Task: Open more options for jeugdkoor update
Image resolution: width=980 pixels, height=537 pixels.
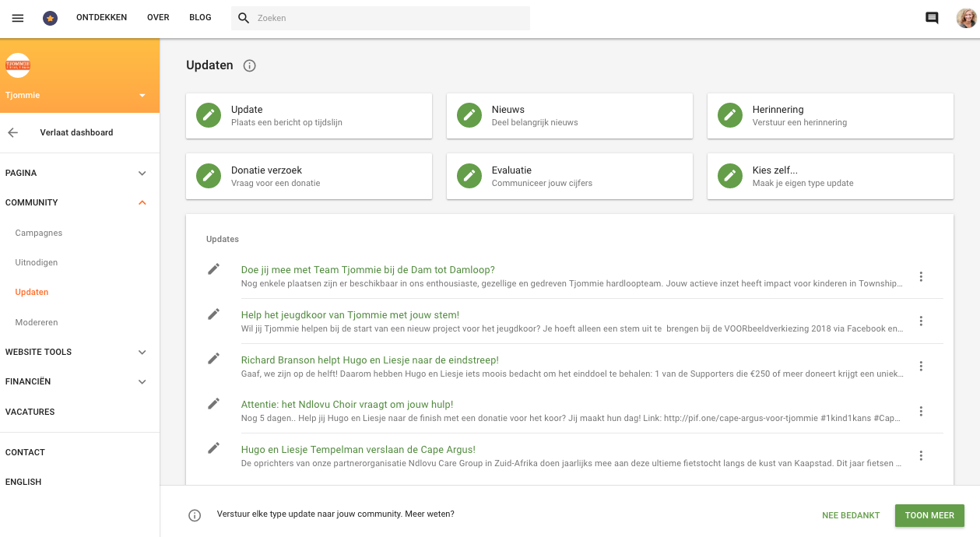Action: 921,321
